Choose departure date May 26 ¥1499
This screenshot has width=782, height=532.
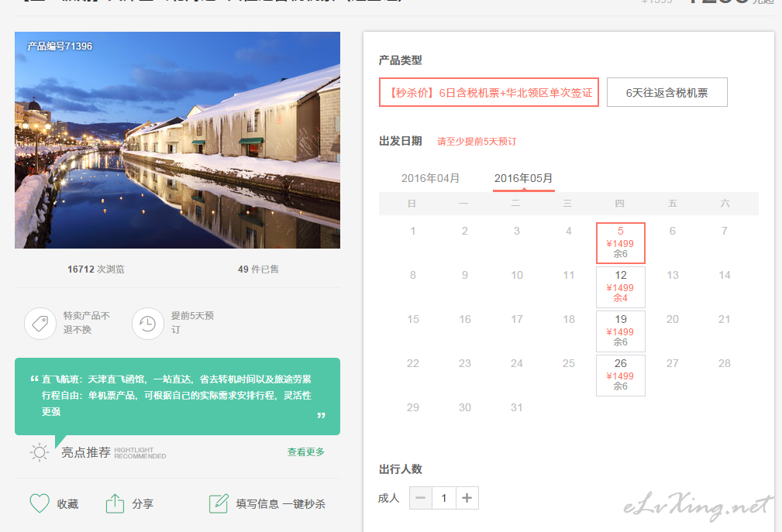(x=621, y=376)
